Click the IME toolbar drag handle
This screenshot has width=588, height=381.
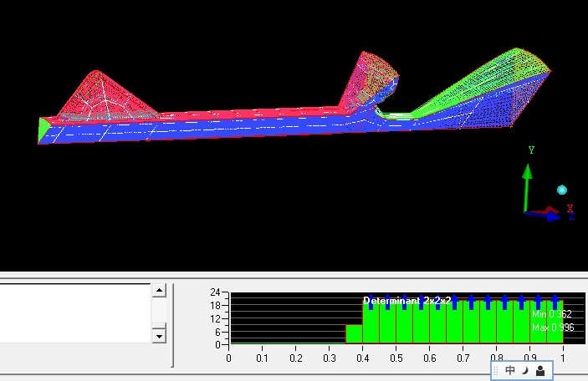tap(496, 370)
